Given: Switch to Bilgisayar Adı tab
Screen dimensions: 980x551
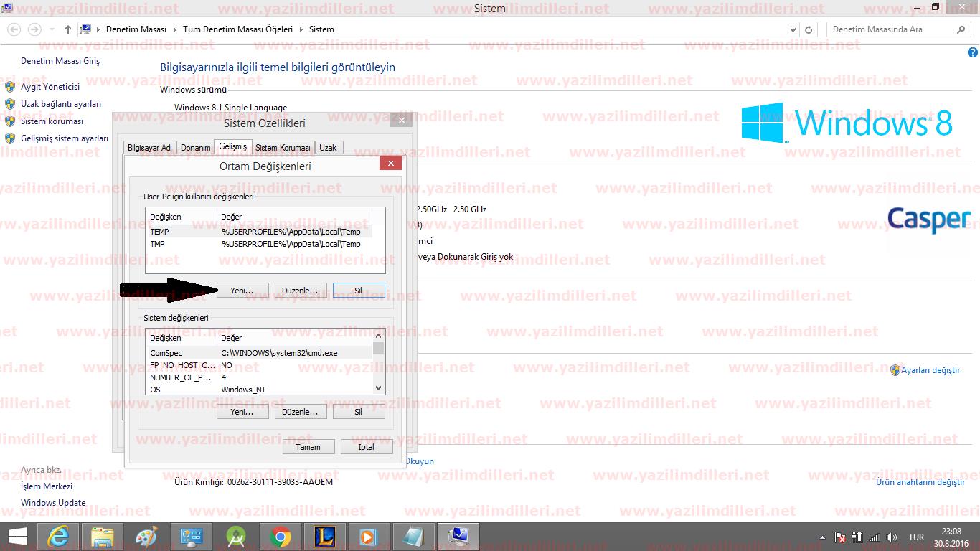Looking at the screenshot, I should pos(149,148).
